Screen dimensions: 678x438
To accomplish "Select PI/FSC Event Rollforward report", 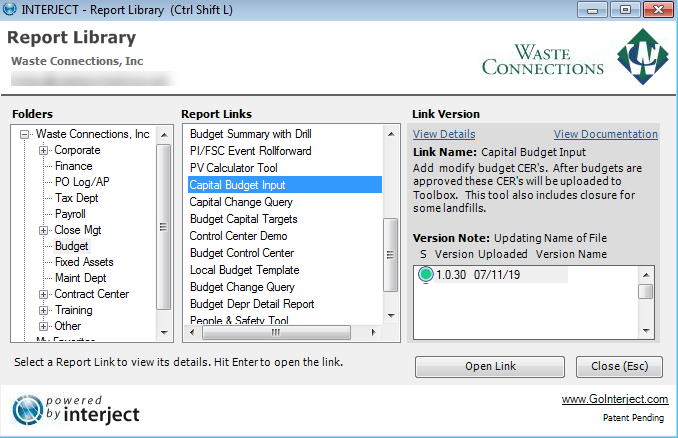I will tap(250, 151).
